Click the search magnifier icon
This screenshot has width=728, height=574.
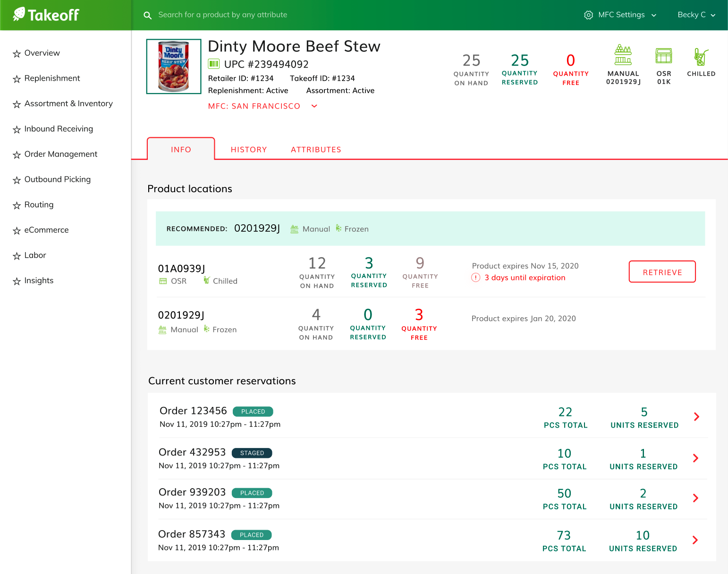pyautogui.click(x=148, y=15)
